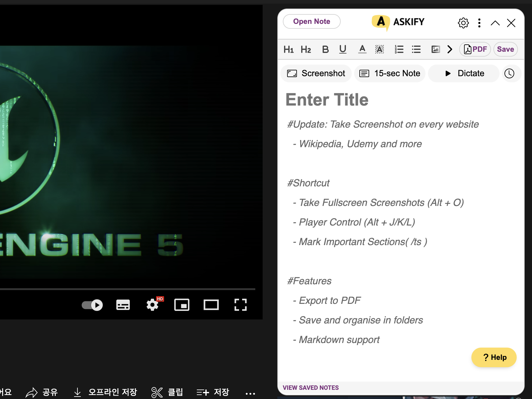Screen dimensions: 532x399
Task: Open the font color tool
Action: coord(362,49)
